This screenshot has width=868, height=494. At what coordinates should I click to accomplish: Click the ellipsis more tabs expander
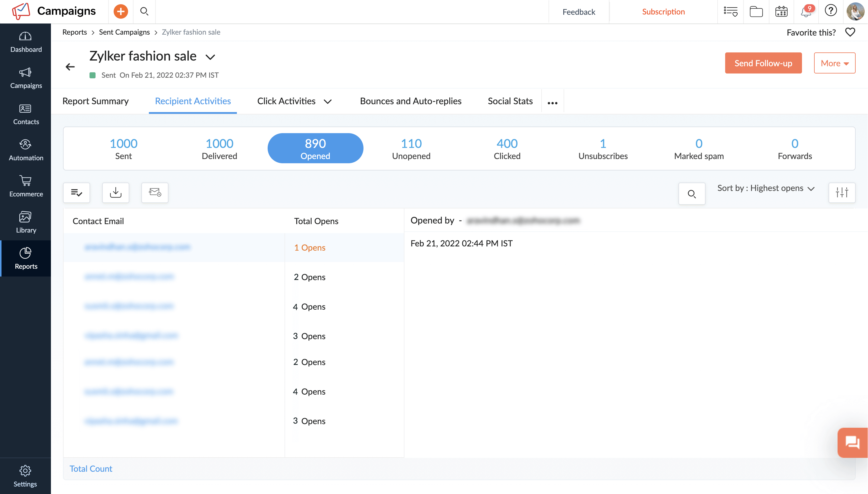coord(552,101)
